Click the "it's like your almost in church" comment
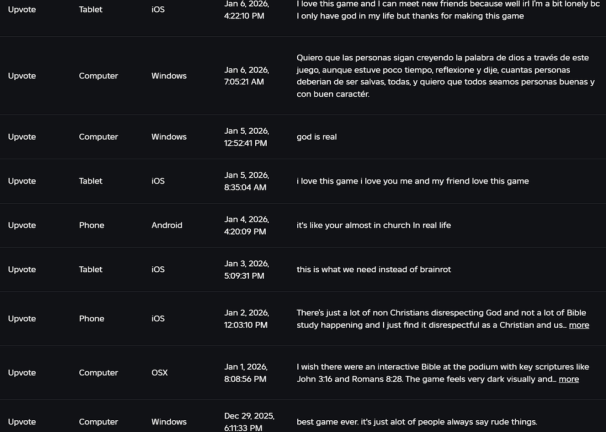606x432 pixels. pos(373,225)
